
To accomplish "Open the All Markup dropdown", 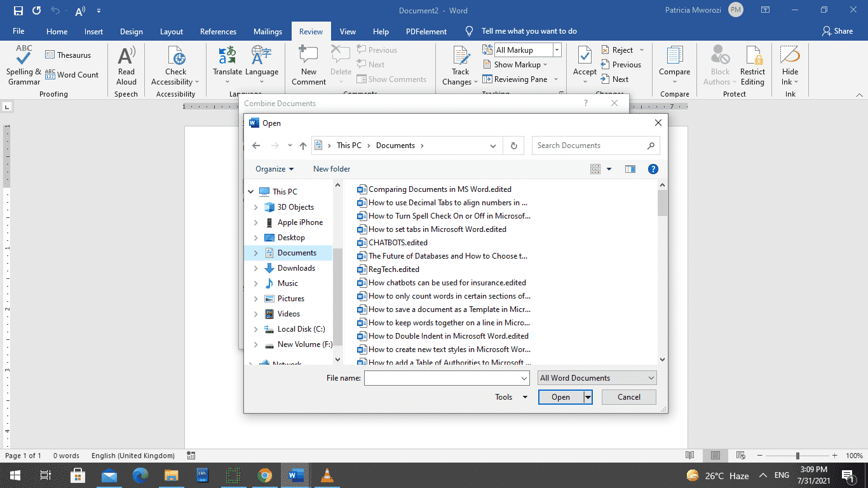I will pos(556,50).
